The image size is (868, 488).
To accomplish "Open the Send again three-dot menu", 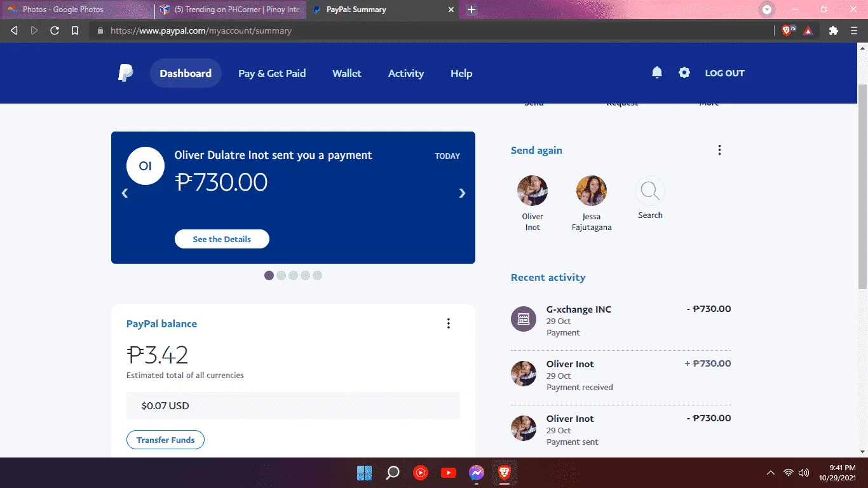I will tap(719, 150).
